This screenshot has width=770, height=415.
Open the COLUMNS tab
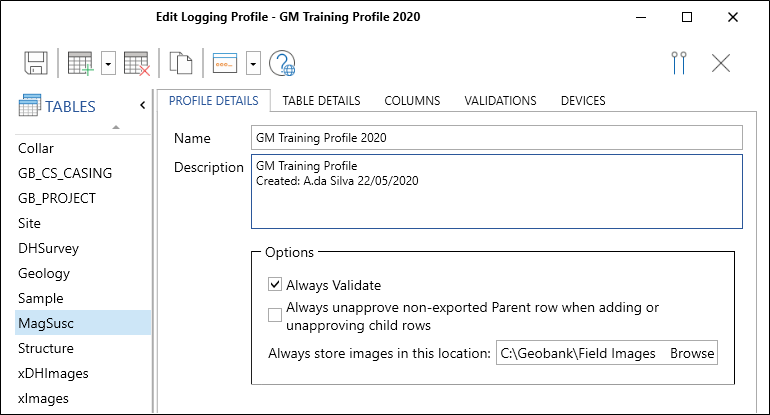(x=412, y=101)
